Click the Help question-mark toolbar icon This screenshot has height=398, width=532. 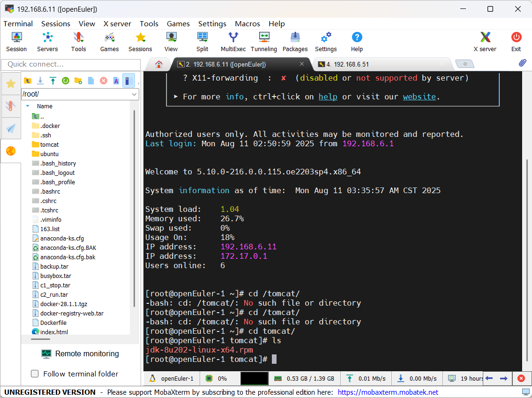tap(357, 42)
